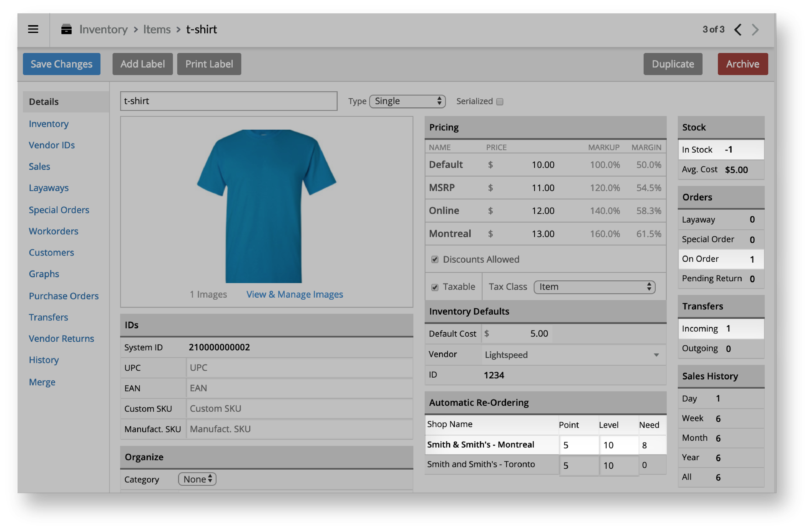Open the Sales sidebar tab
Image resolution: width=811 pixels, height=532 pixels.
[x=39, y=166]
